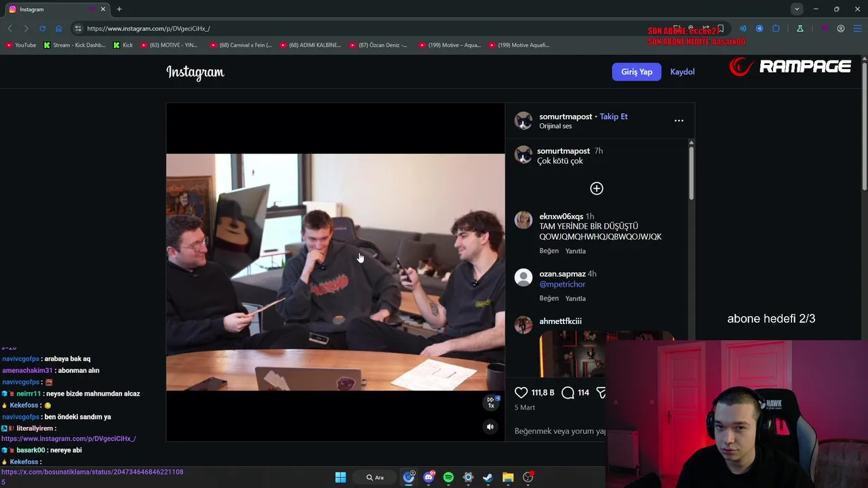Click the comment input field
This screenshot has height=488, width=868.
560,431
